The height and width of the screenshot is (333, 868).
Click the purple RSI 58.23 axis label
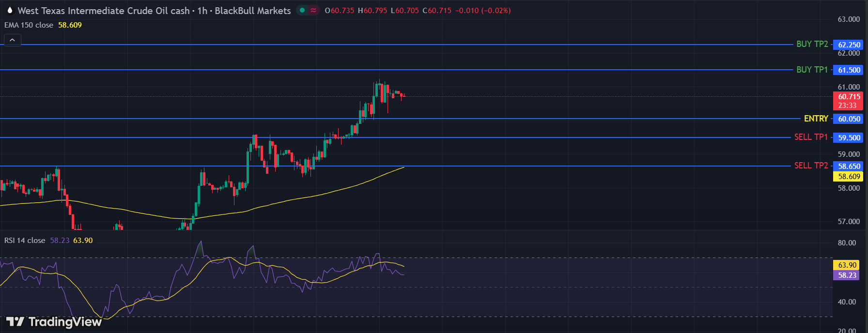coord(847,275)
